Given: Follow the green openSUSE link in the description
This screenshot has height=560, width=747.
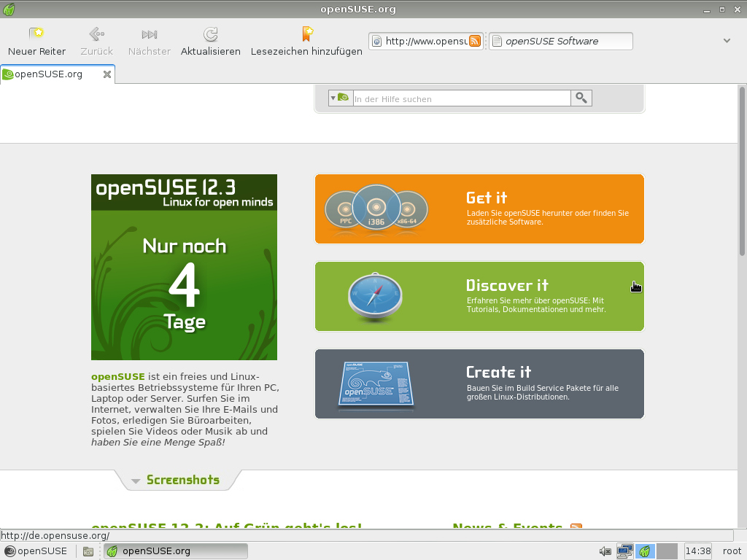Looking at the screenshot, I should click(117, 377).
